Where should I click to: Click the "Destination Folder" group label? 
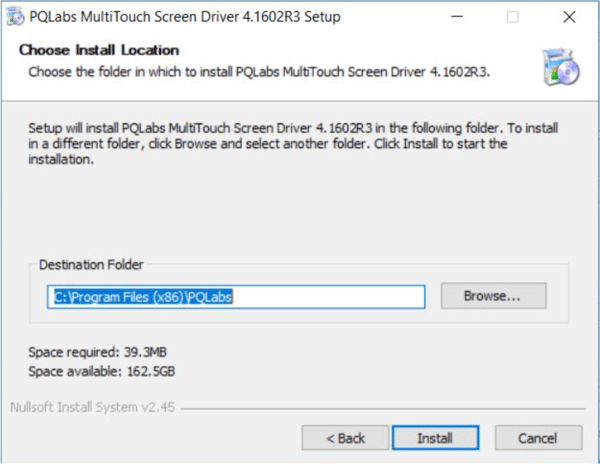(91, 265)
